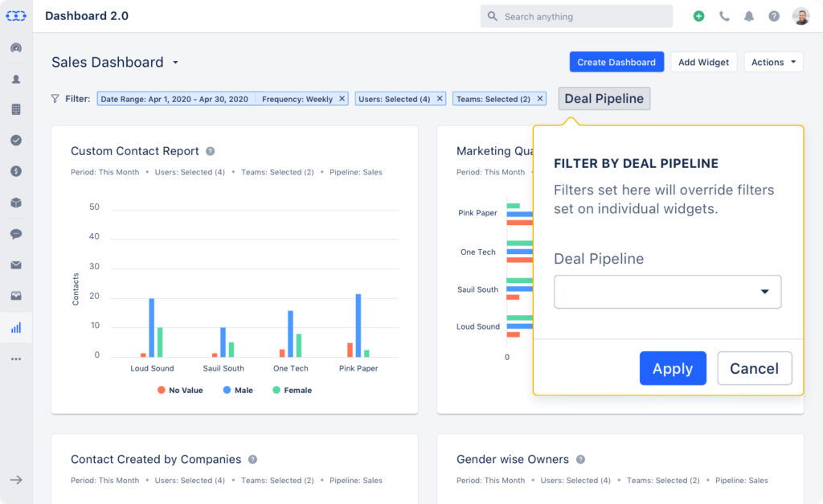Expand the Sales Dashboard selector arrow
823x504 pixels.
pyautogui.click(x=175, y=63)
